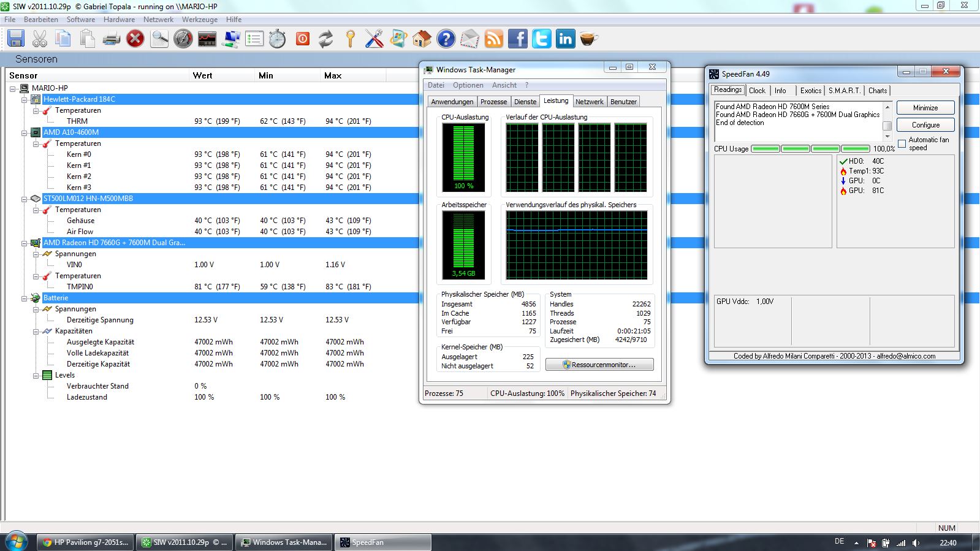Image resolution: width=980 pixels, height=551 pixels.
Task: Click the magnifier search toolbar icon
Action: click(x=159, y=39)
